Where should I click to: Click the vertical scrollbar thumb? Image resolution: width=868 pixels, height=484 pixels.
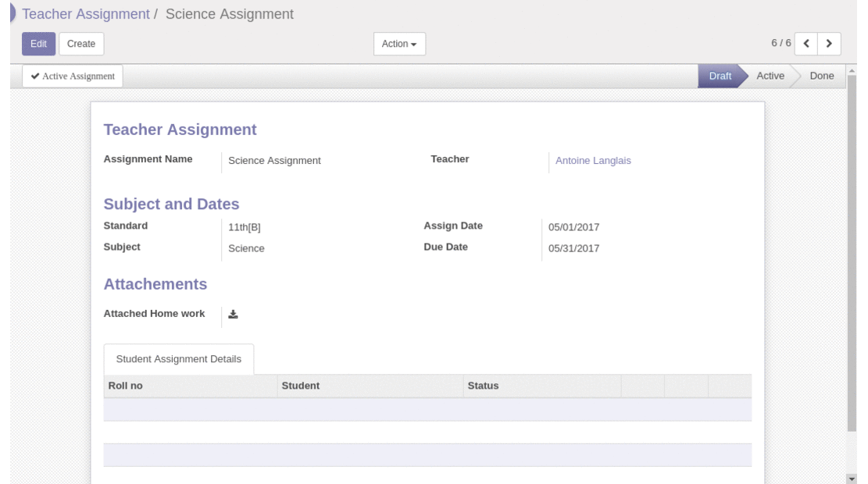pos(852,254)
